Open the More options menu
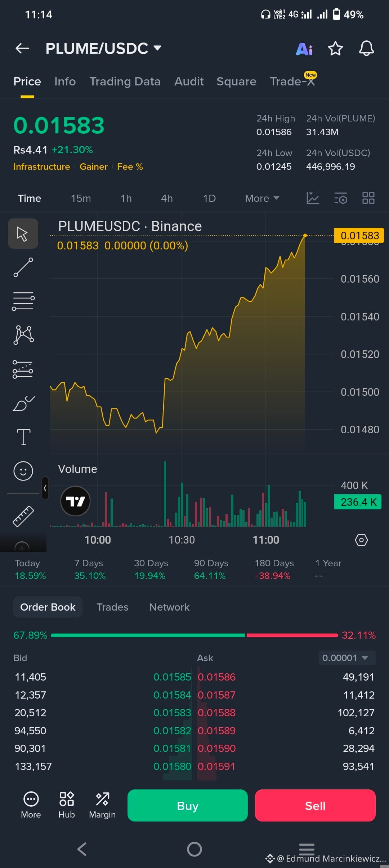Image resolution: width=389 pixels, height=868 pixels. [x=31, y=805]
